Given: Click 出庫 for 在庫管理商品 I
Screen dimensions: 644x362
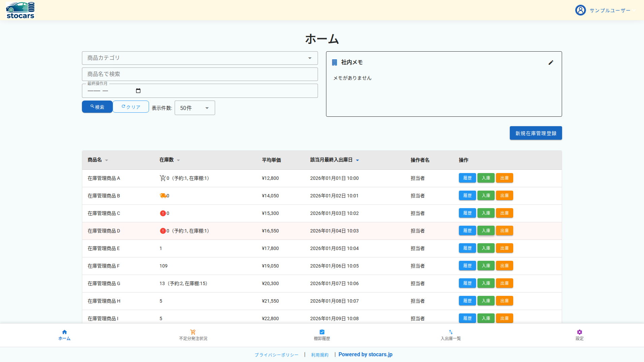Looking at the screenshot, I should 504,318.
